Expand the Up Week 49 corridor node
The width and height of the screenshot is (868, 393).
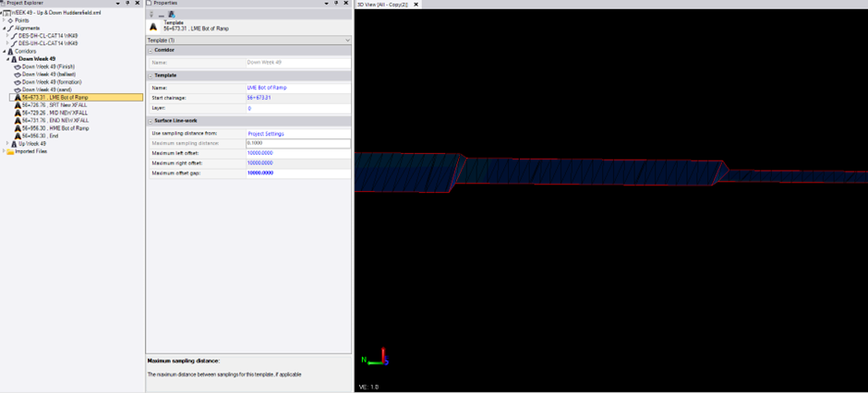(6, 144)
